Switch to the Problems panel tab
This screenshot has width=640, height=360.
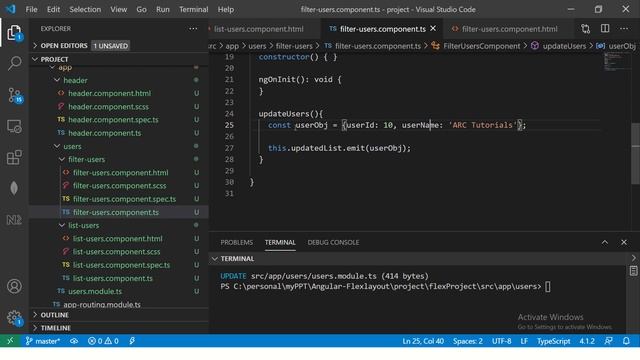pyautogui.click(x=237, y=242)
